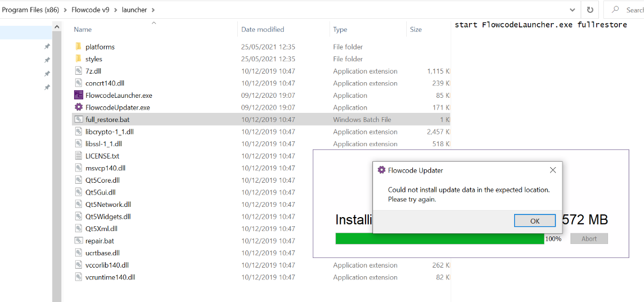This screenshot has width=644, height=302.
Task: Navigate to 'Flowcode v9' in breadcrumb
Action: [x=91, y=10]
